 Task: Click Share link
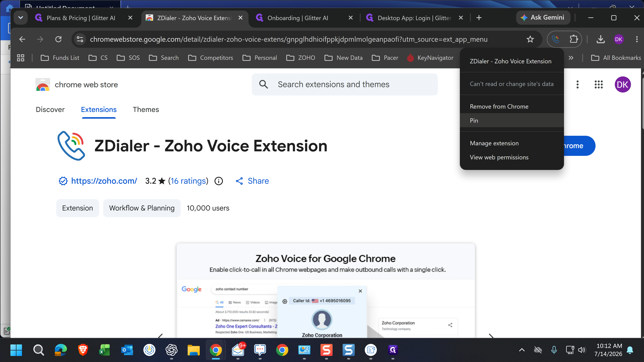coord(253,181)
